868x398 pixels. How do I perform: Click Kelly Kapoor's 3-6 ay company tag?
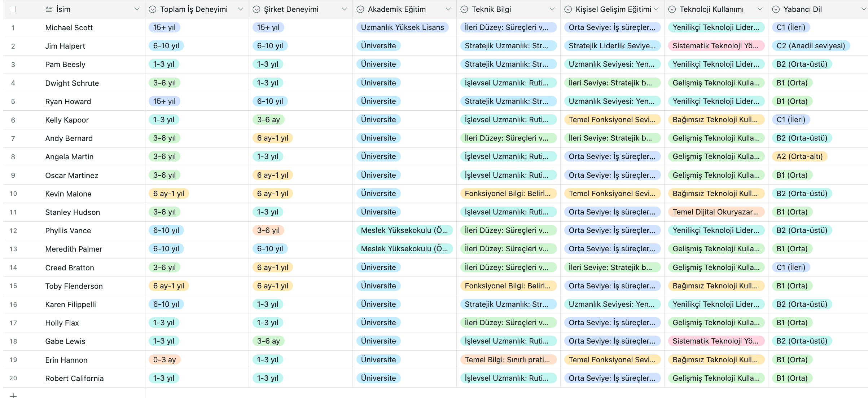pos(268,120)
